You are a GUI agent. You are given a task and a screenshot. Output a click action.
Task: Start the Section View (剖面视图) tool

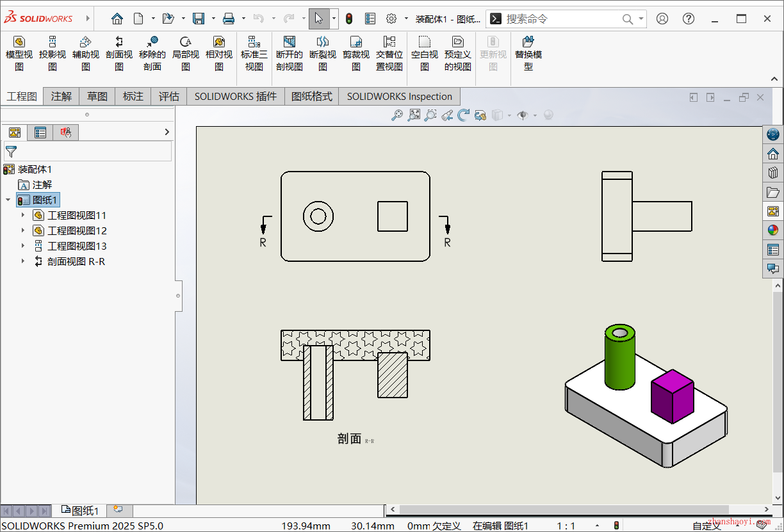click(x=119, y=54)
